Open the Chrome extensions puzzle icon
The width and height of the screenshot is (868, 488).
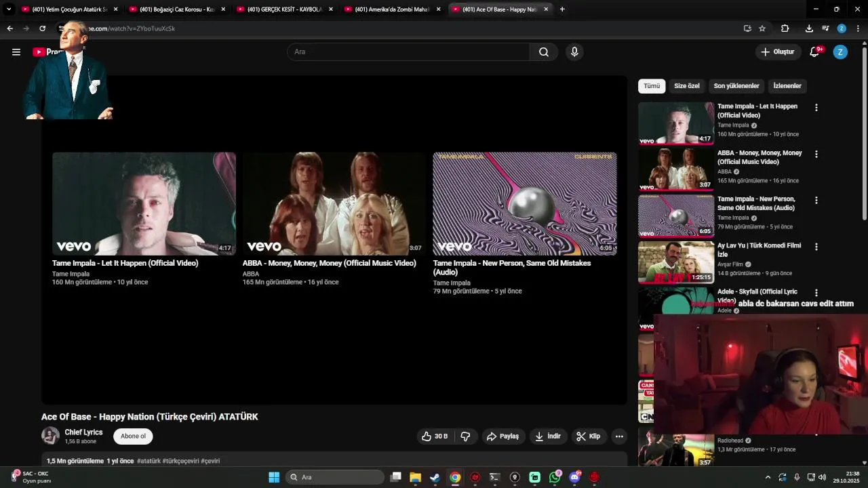tap(785, 28)
